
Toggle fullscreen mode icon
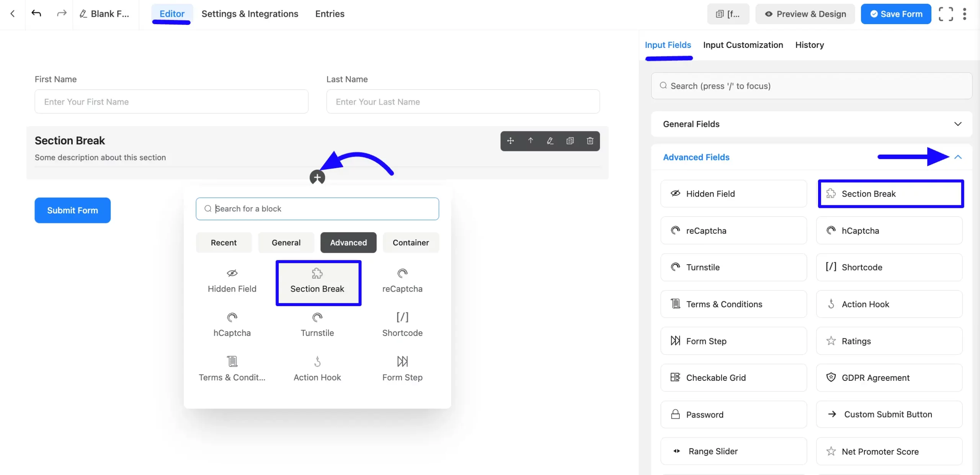tap(946, 14)
